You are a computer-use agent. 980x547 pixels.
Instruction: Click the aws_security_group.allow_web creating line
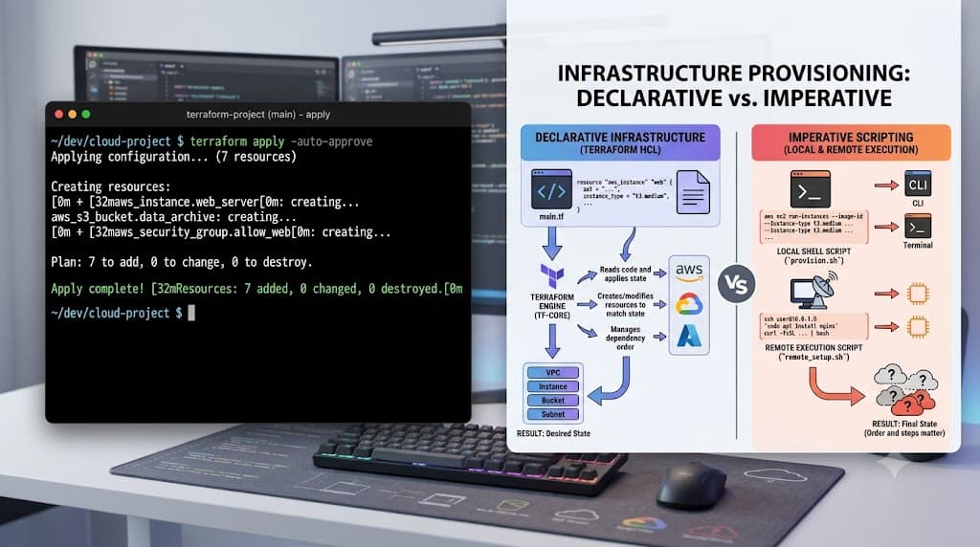221,231
